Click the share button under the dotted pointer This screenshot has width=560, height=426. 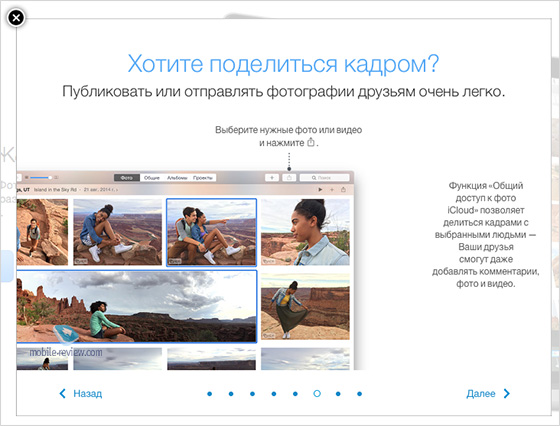(289, 177)
